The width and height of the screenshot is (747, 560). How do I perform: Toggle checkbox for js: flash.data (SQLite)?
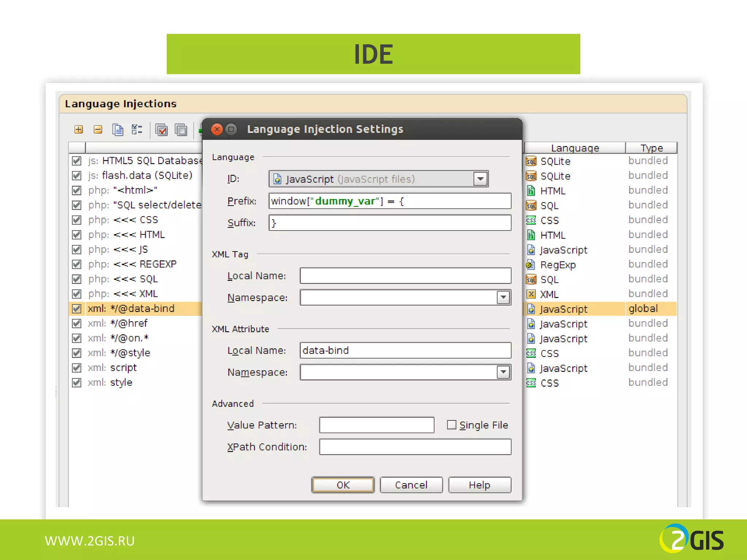[77, 176]
